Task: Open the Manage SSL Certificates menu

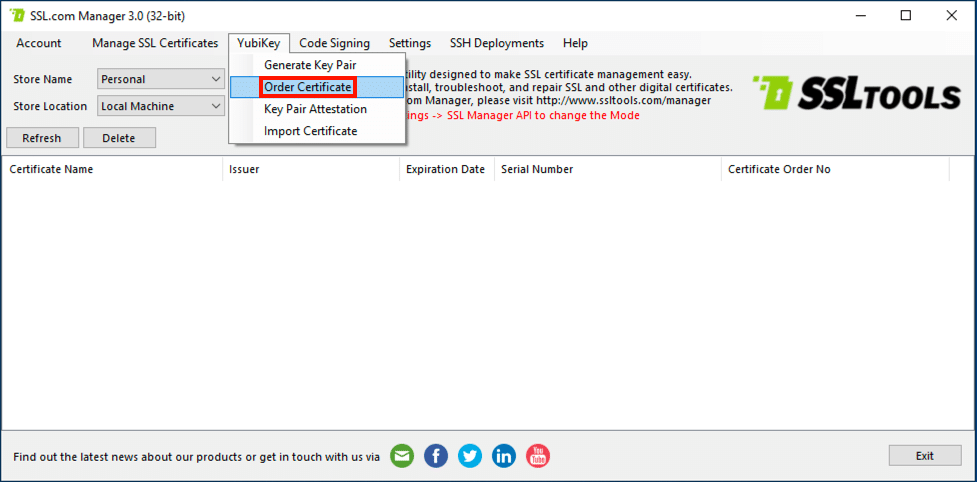Action: pyautogui.click(x=155, y=43)
